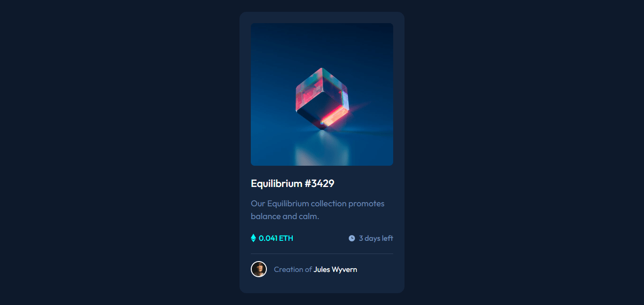Open Jules Wyvern's round avatar
Screen dimensions: 644x305
pyautogui.click(x=259, y=269)
